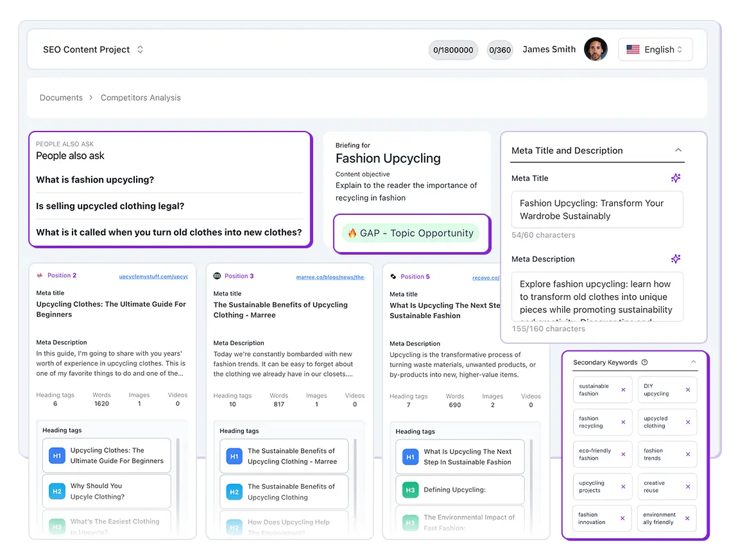738x560 pixels.
Task: Collapse the Secondary Keywords panel
Action: 692,362
